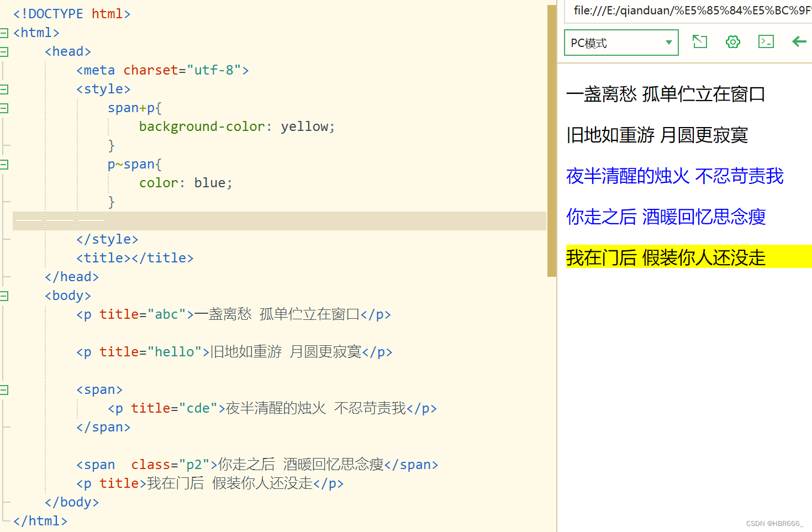Click the <title></title> line
The height and width of the screenshot is (532, 812).
135,258
